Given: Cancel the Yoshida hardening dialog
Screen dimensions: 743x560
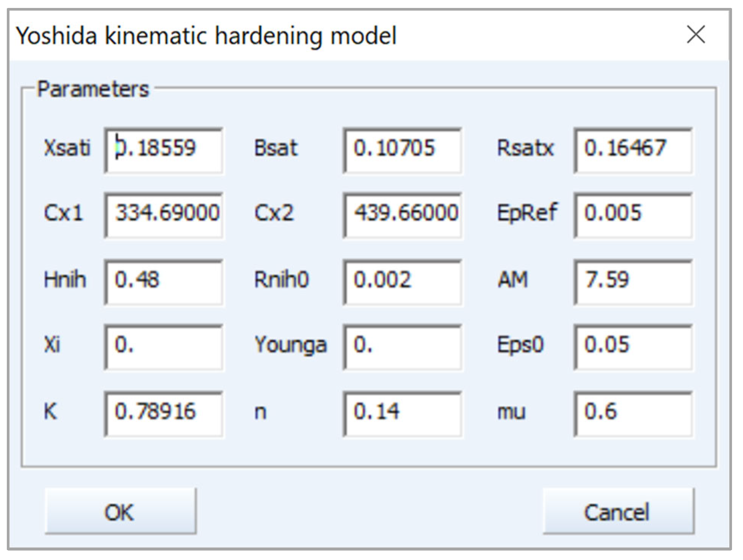Looking at the screenshot, I should point(619,512).
